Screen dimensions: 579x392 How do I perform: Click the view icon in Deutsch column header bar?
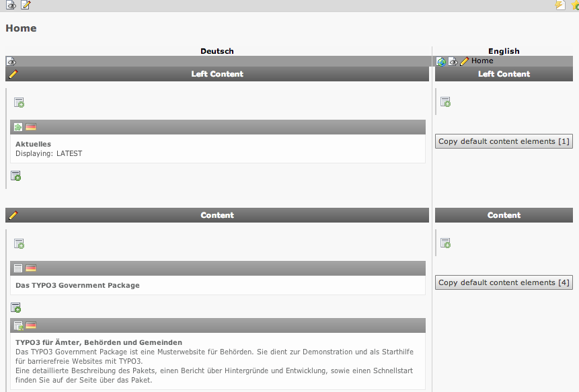click(11, 61)
